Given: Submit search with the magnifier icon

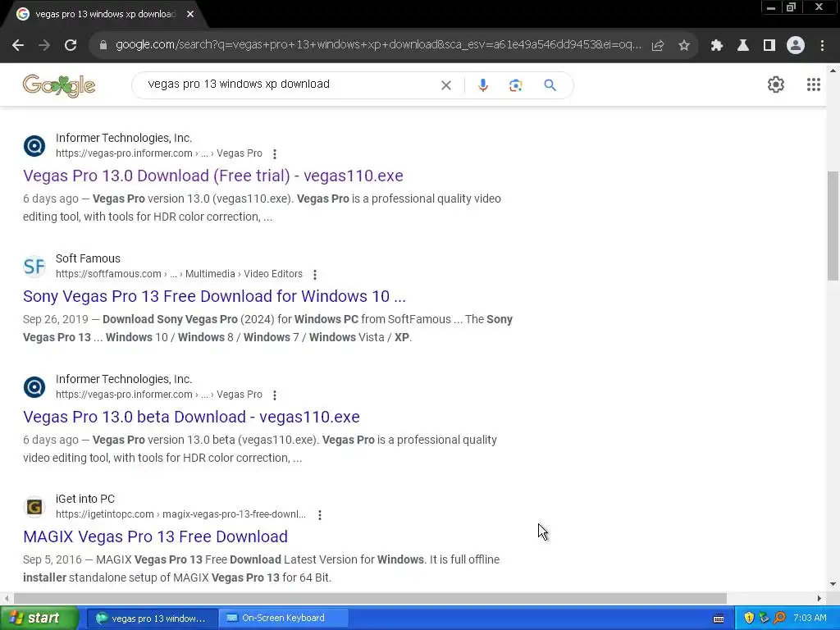Looking at the screenshot, I should (550, 85).
